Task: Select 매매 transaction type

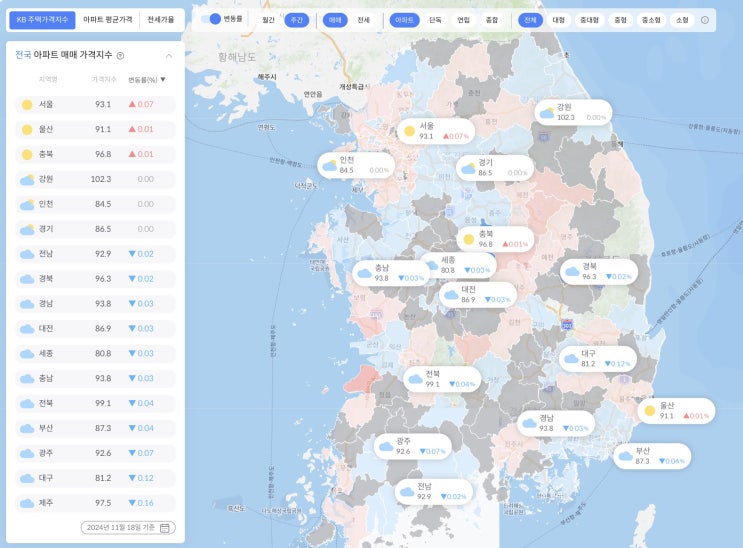Action: 335,20
